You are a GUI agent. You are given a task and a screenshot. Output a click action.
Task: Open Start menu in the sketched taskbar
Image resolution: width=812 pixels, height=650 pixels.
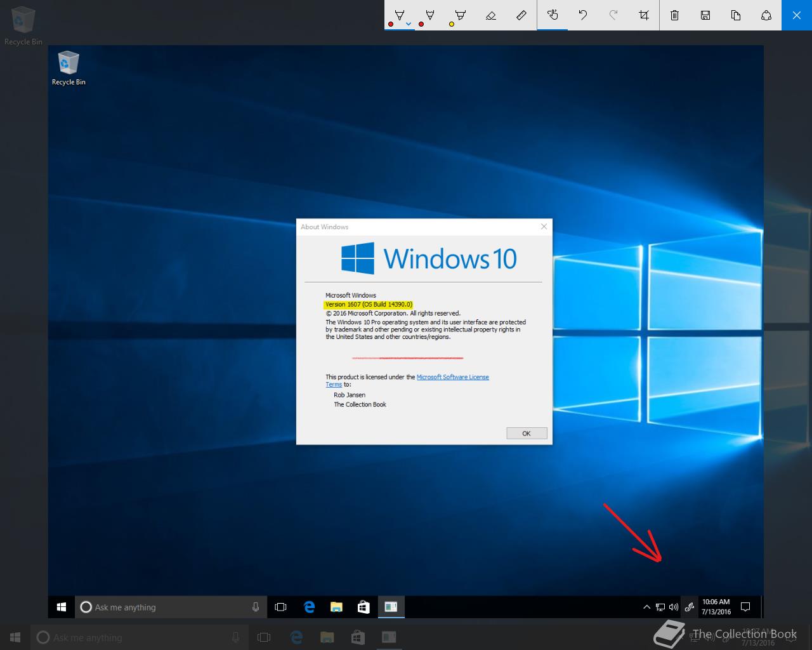(62, 607)
